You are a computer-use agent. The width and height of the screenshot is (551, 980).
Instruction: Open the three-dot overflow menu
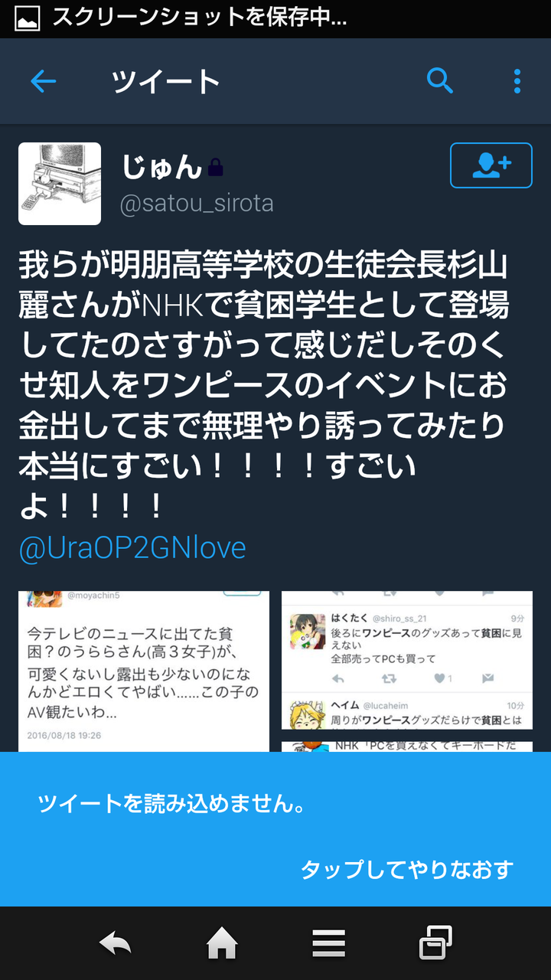click(517, 81)
